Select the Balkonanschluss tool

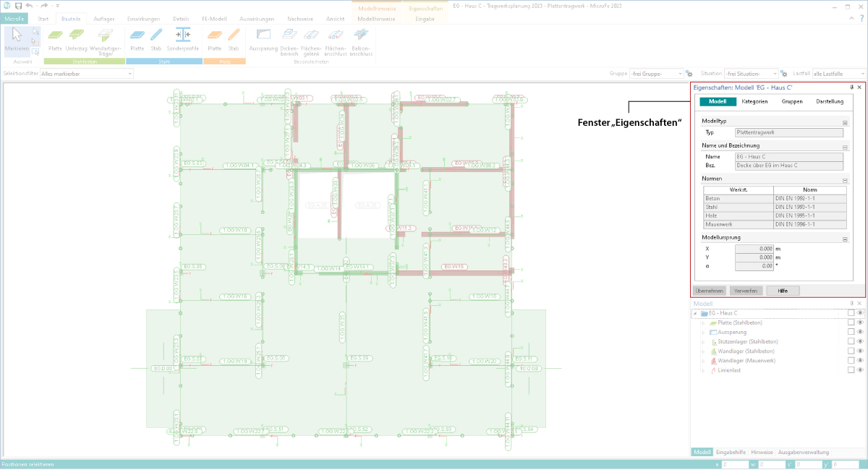click(x=362, y=40)
